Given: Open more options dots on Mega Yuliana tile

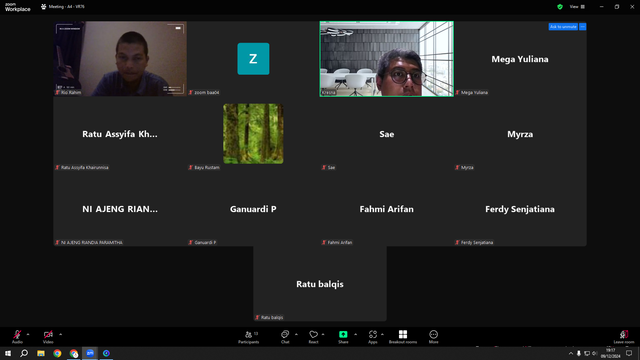Looking at the screenshot, I should coord(582,27).
